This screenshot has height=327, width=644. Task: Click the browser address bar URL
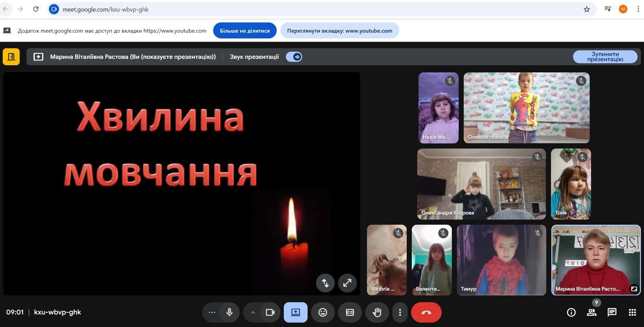[105, 10]
